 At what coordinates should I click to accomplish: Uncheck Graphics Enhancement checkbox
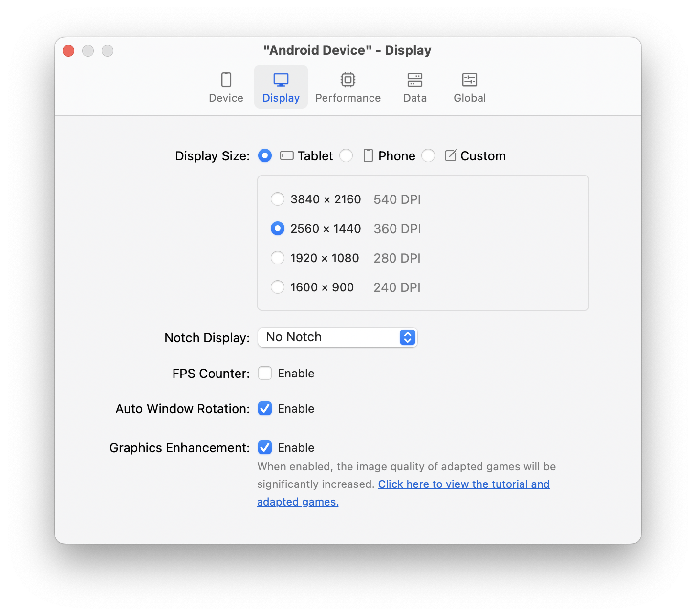tap(265, 448)
